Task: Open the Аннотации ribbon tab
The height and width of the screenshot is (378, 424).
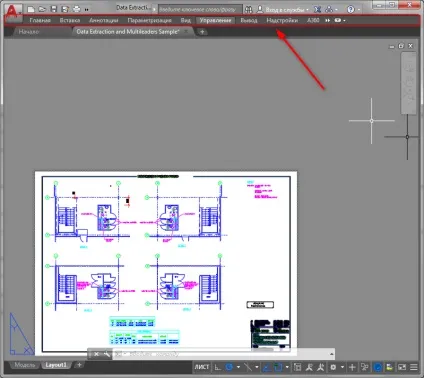Action: tap(104, 20)
